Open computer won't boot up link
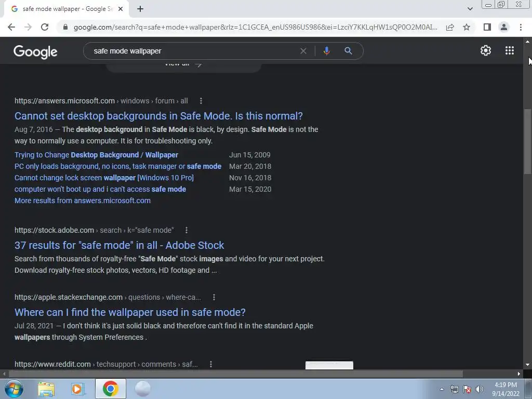 [x=100, y=189]
